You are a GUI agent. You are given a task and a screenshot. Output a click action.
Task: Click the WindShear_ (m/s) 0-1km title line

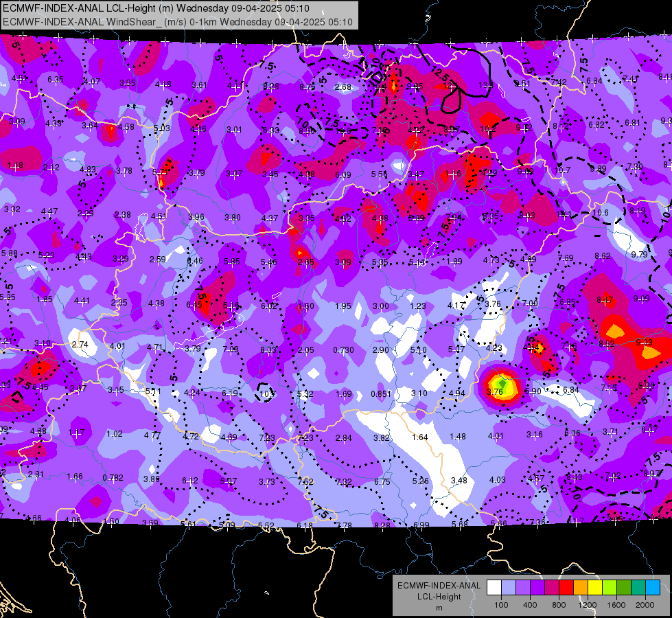(177, 22)
